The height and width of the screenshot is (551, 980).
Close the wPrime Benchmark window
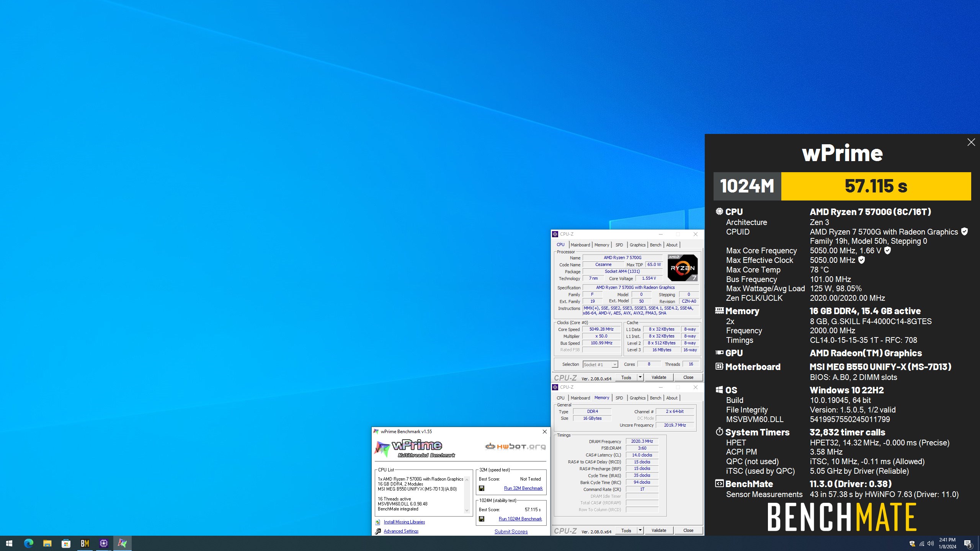pyautogui.click(x=545, y=432)
